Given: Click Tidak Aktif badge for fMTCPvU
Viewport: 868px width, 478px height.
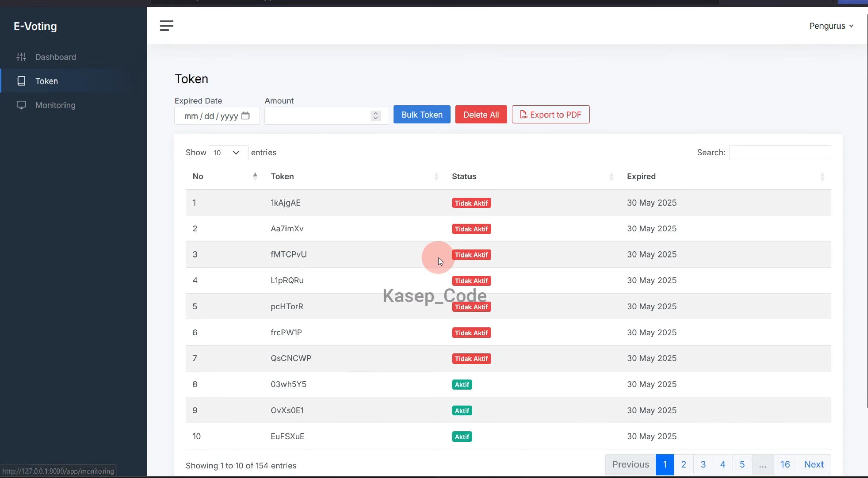Looking at the screenshot, I should [471, 255].
